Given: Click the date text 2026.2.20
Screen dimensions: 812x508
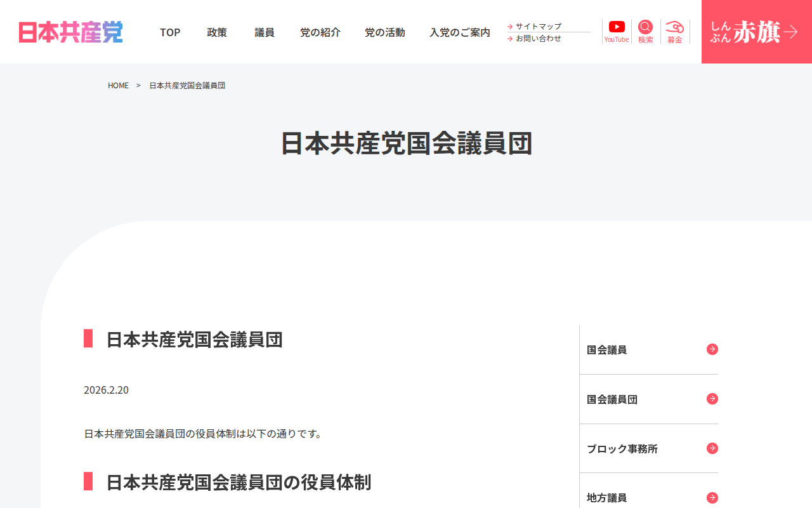Looking at the screenshot, I should point(106,390).
